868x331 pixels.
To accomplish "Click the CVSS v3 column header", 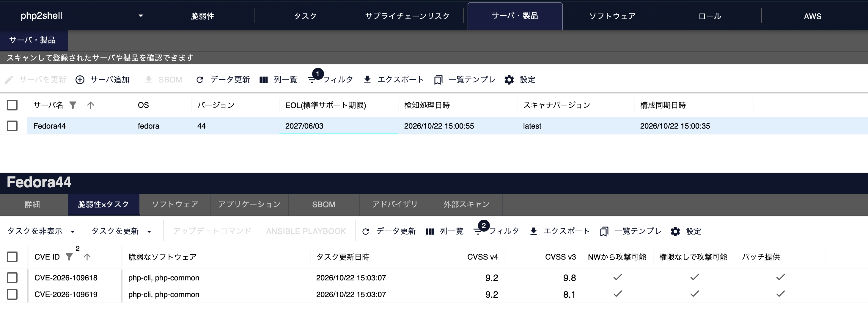I will click(x=560, y=257).
